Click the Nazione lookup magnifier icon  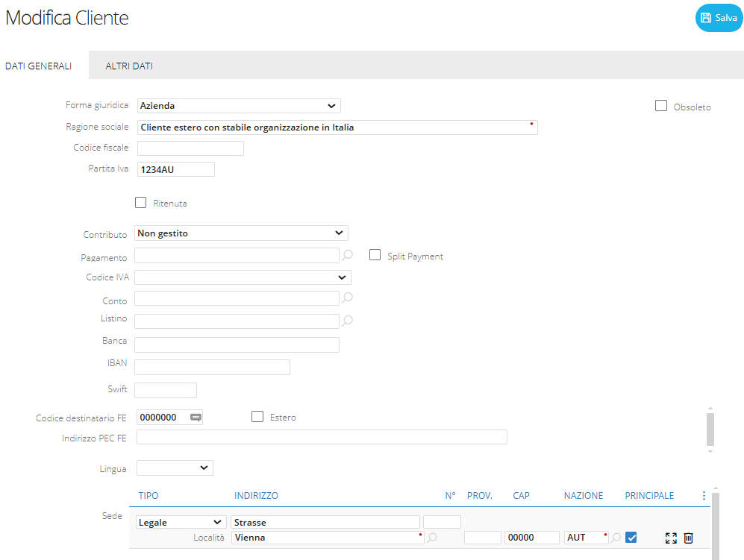[x=616, y=537]
